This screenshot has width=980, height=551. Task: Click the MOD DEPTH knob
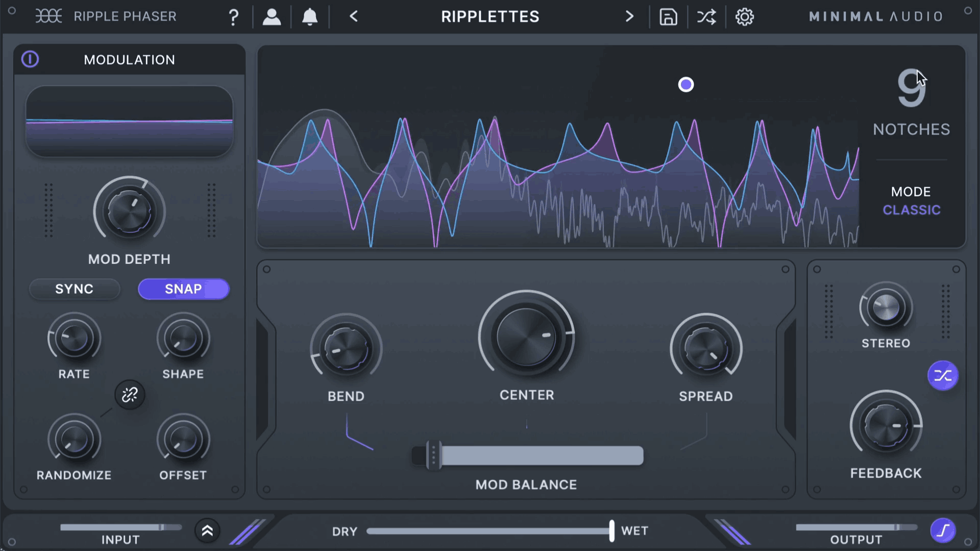(x=130, y=211)
